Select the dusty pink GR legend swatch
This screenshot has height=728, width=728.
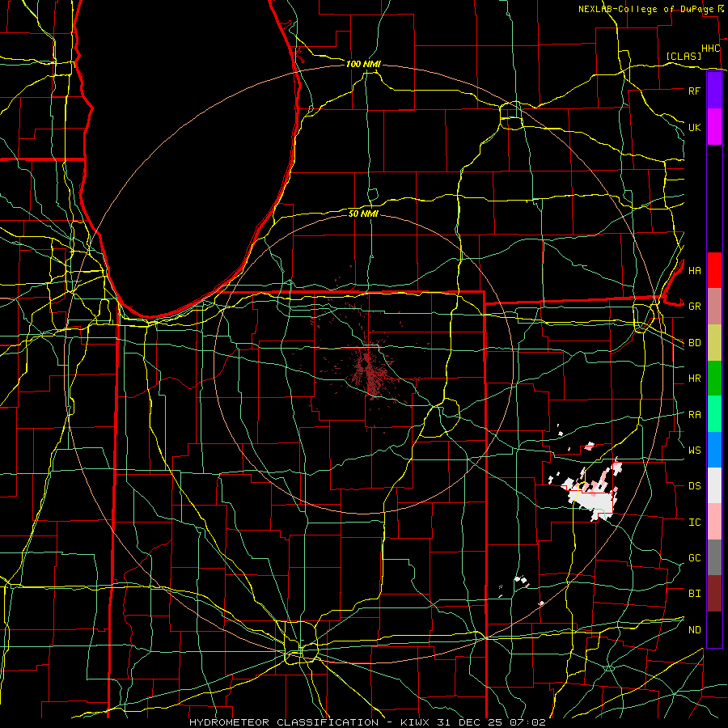(714, 307)
